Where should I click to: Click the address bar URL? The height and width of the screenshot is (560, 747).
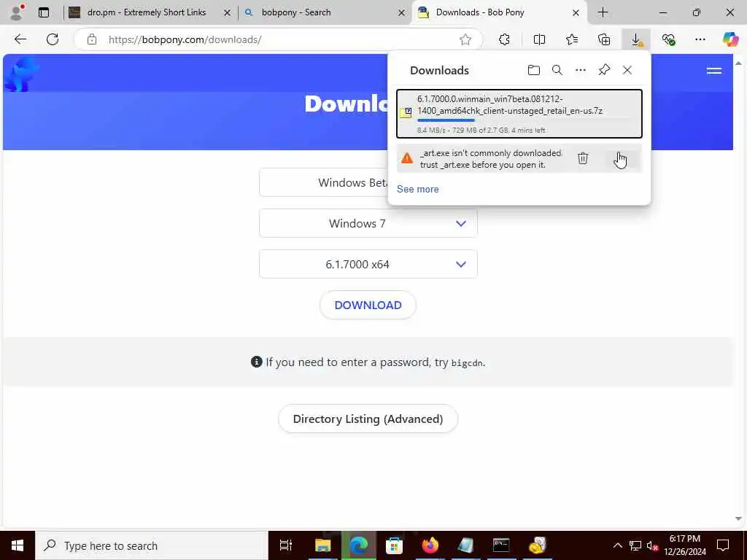click(x=185, y=39)
